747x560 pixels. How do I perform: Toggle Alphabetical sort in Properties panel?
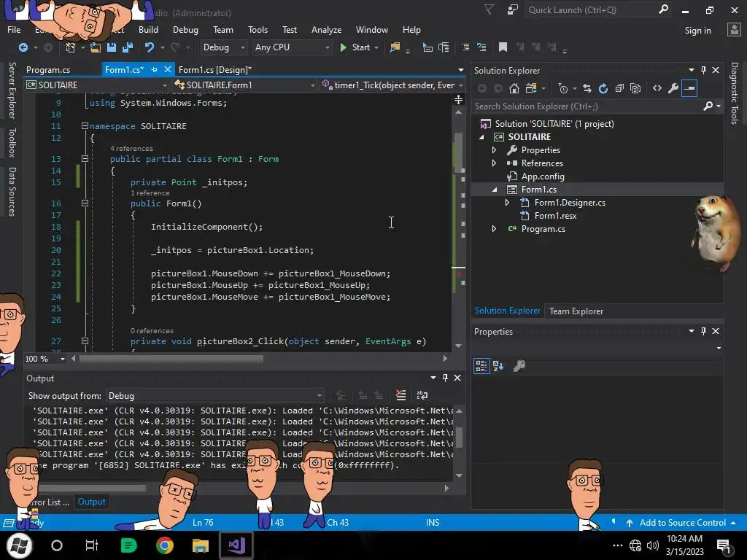498,366
